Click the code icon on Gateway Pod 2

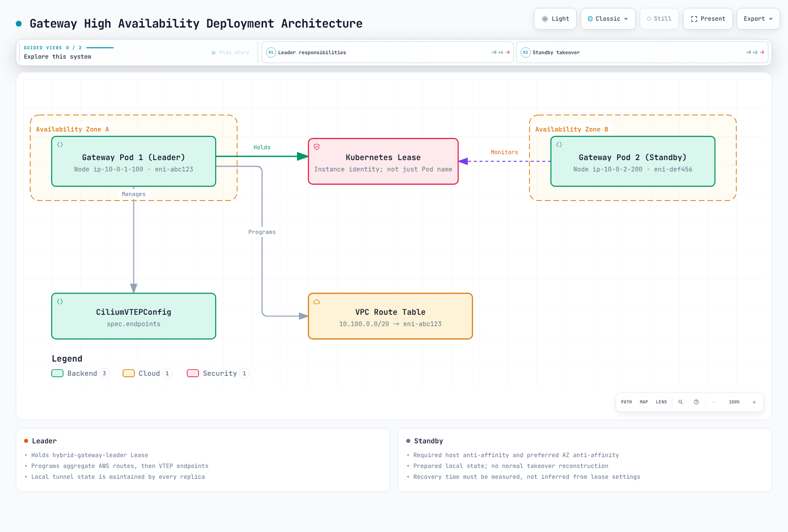[x=559, y=145]
